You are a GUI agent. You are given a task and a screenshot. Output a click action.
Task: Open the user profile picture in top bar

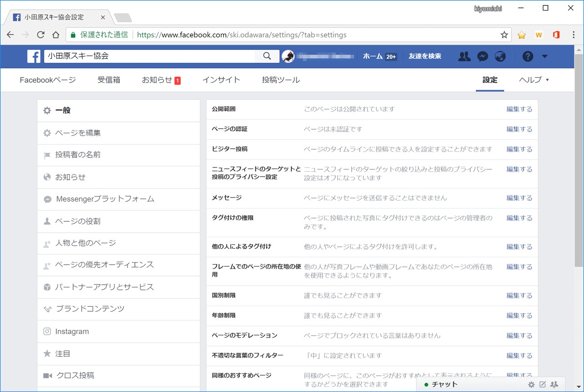pyautogui.click(x=288, y=56)
